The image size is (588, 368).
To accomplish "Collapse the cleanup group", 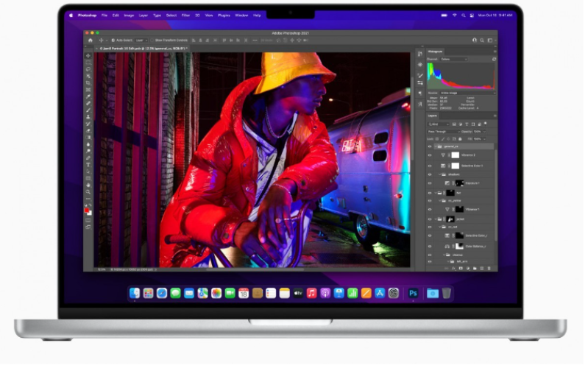I will click(444, 255).
